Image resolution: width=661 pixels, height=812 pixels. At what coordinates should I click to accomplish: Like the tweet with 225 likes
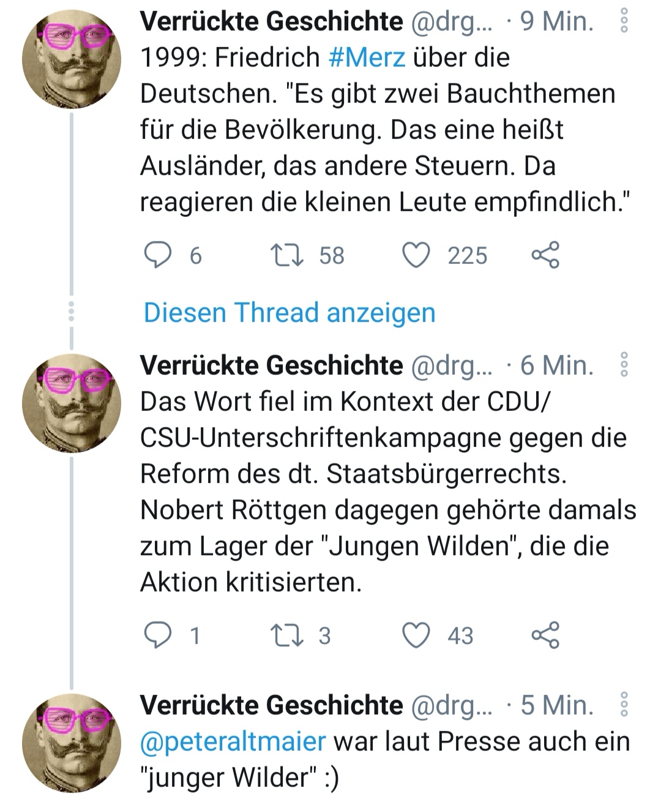(x=416, y=255)
